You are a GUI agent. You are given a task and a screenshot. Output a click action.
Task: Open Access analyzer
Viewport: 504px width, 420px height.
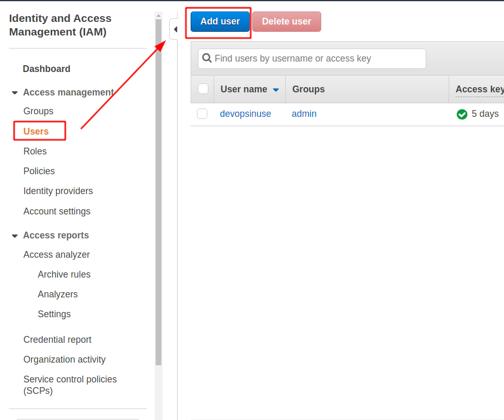coord(56,255)
